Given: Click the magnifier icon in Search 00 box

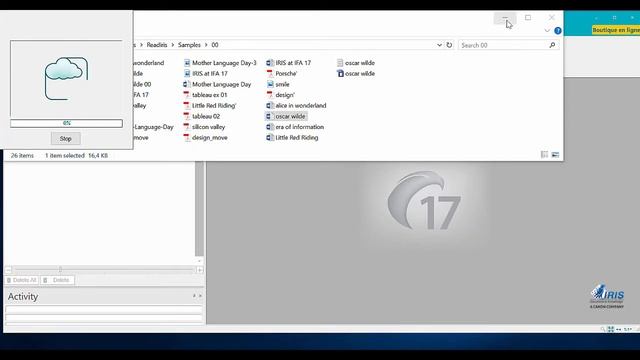Looking at the screenshot, I should pyautogui.click(x=552, y=45).
